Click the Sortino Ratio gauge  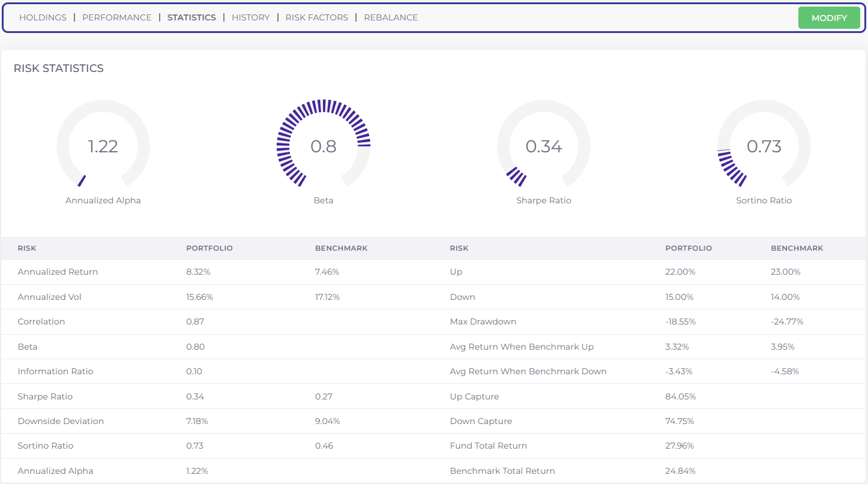764,146
